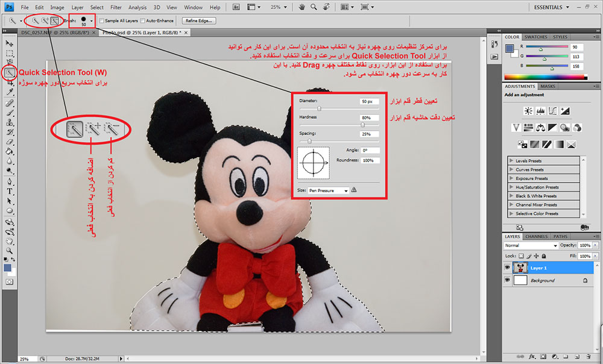The width and height of the screenshot is (603, 364).
Task: Select the Paint Bucket tool
Action: point(10,151)
